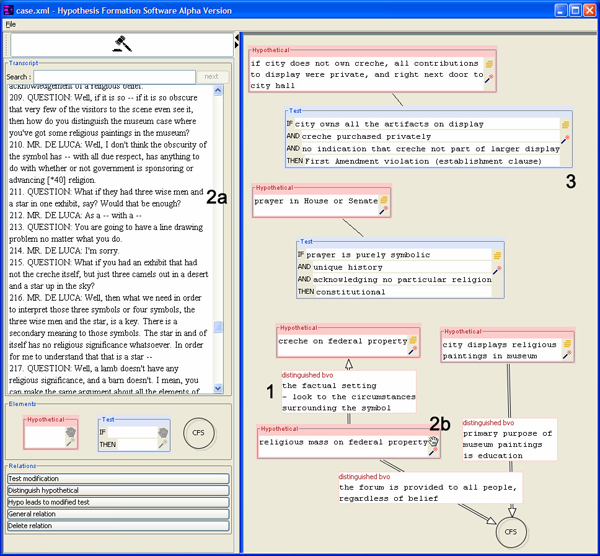Click the 'city displays religious paintings in museum' text
600x556 pixels.
click(500, 350)
